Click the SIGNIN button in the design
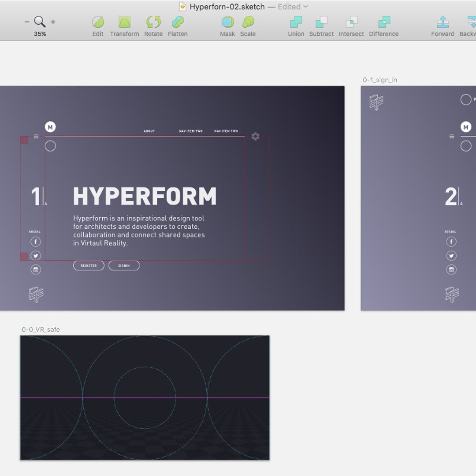The image size is (476, 476). point(124,266)
